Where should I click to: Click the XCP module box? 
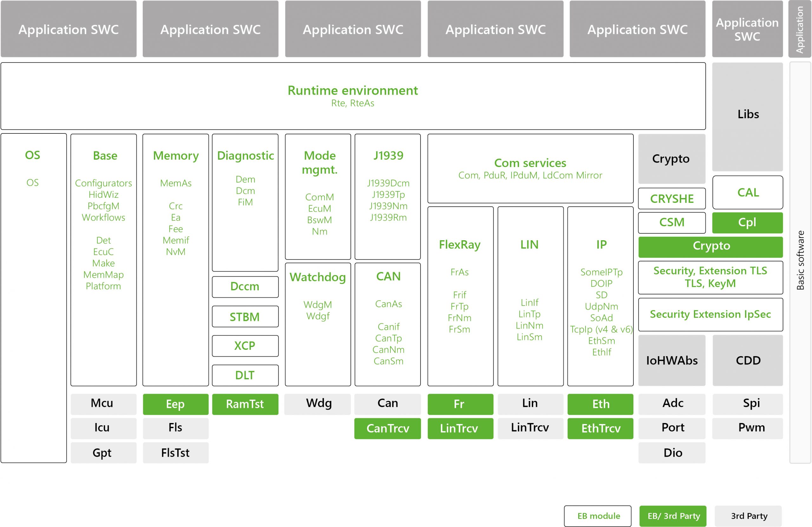click(245, 346)
